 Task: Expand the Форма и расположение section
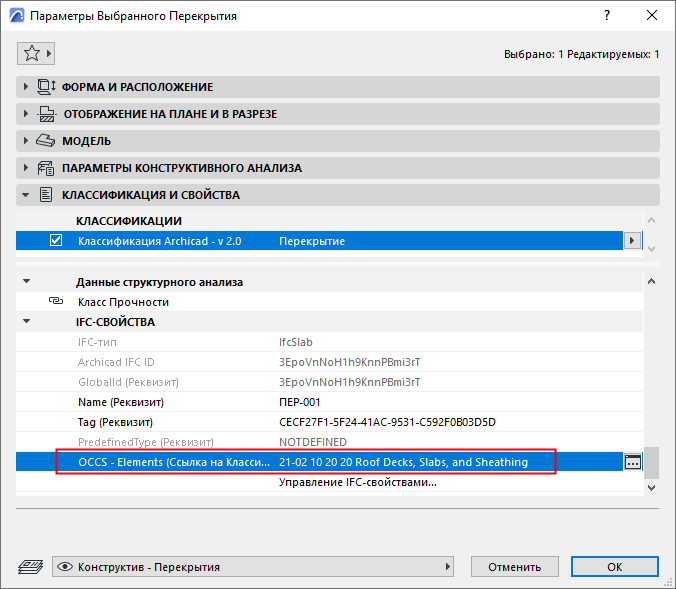26,87
